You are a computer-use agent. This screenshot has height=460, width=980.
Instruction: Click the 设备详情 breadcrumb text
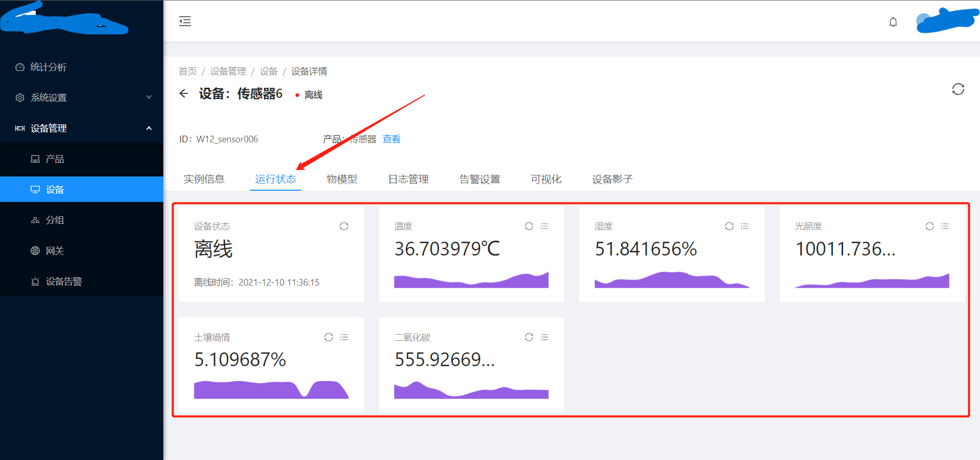(x=309, y=71)
